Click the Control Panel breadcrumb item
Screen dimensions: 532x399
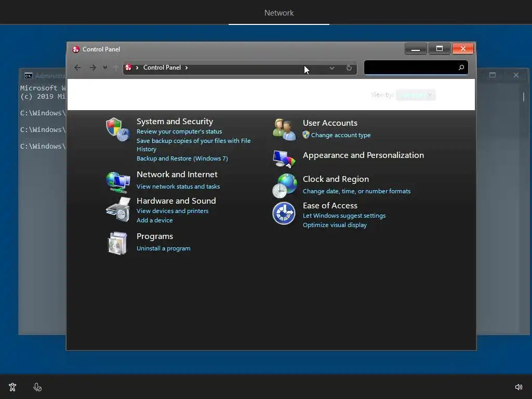[x=162, y=68]
